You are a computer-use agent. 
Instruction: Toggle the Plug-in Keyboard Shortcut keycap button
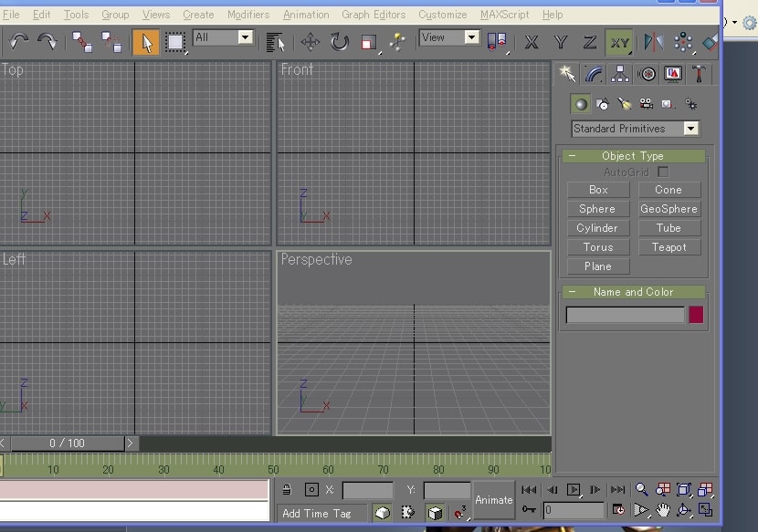pyautogui.click(x=382, y=512)
